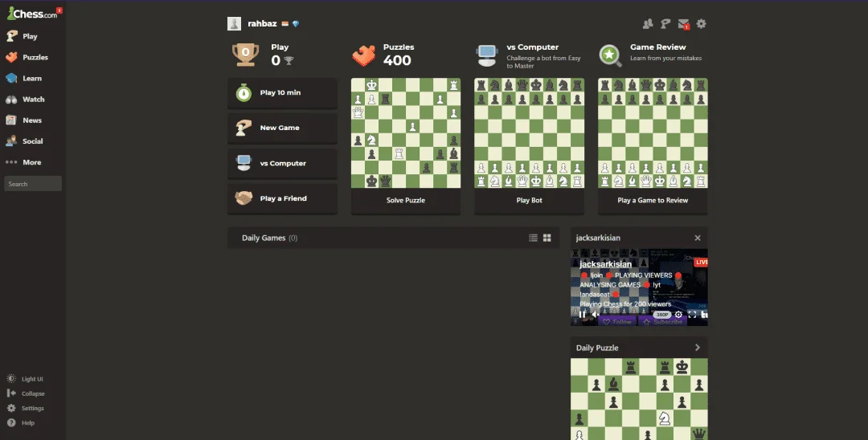Image resolution: width=868 pixels, height=440 pixels.
Task: Expand Daily Puzzle with the chevron
Action: point(698,348)
